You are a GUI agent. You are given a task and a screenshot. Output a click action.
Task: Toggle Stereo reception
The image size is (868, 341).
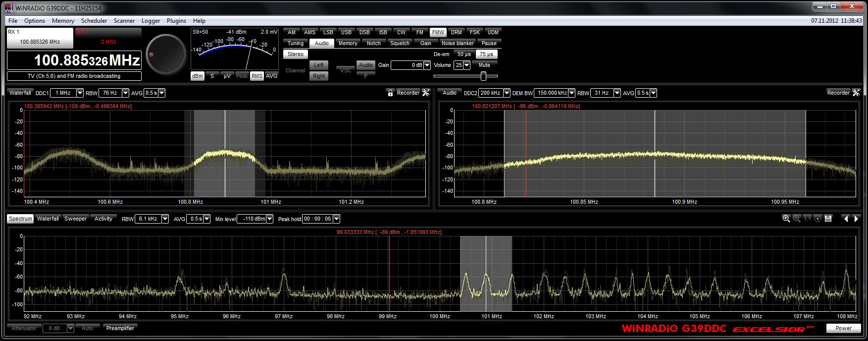296,54
